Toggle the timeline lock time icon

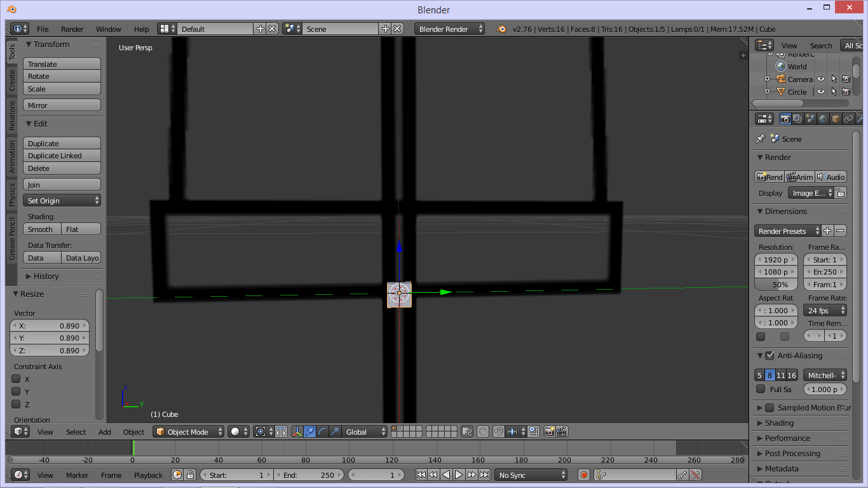(x=189, y=475)
